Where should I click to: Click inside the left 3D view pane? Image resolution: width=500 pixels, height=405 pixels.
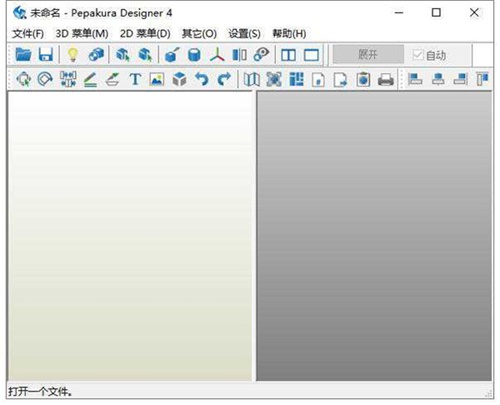point(130,236)
